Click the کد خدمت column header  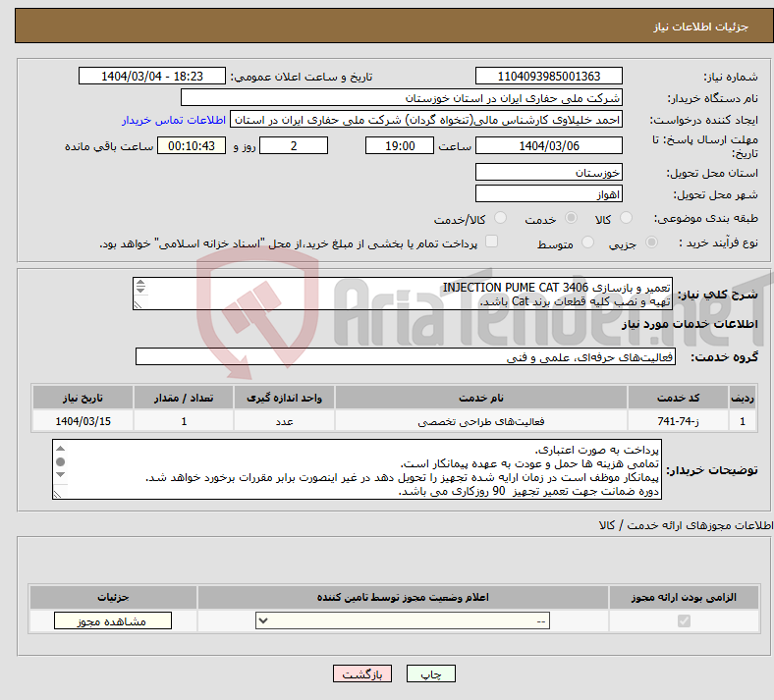pyautogui.click(x=678, y=398)
